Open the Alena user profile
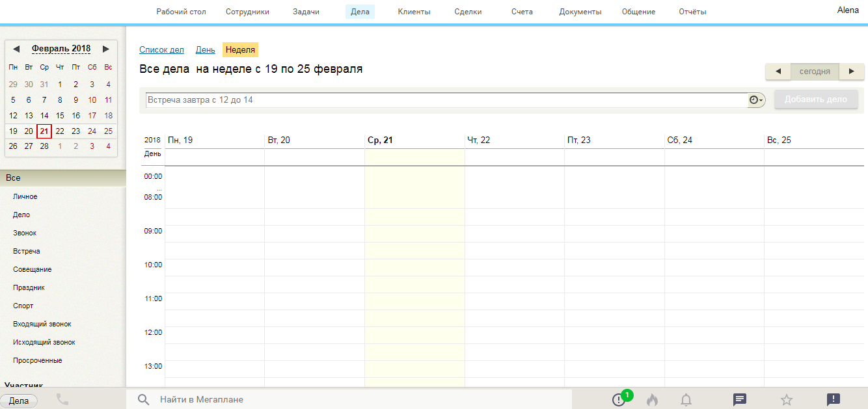Screen dimensions: 868x409 pyautogui.click(x=848, y=10)
